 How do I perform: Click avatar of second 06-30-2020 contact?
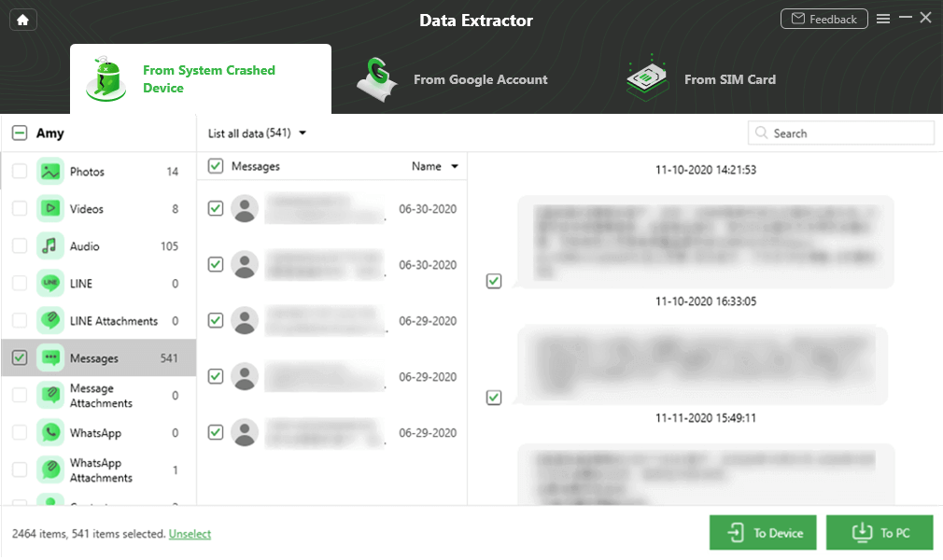pos(245,265)
